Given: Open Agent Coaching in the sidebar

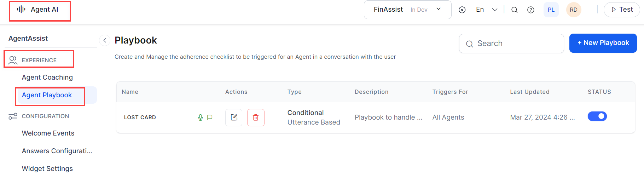Looking at the screenshot, I should pos(47,77).
